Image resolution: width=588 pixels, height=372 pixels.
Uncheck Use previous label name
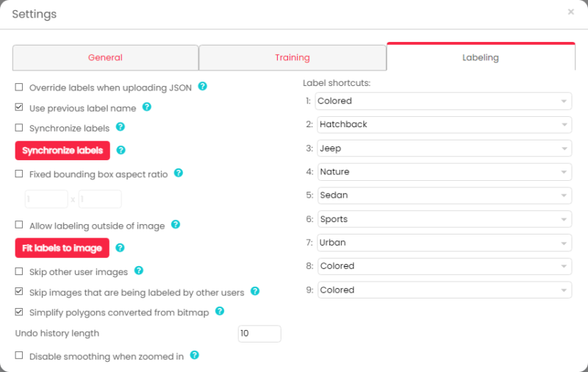tap(19, 108)
